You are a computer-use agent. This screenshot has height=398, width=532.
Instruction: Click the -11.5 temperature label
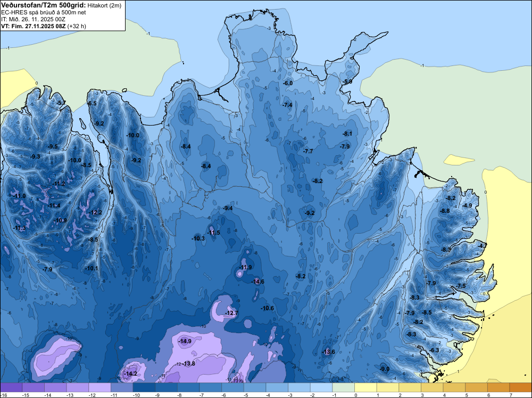click(x=214, y=233)
